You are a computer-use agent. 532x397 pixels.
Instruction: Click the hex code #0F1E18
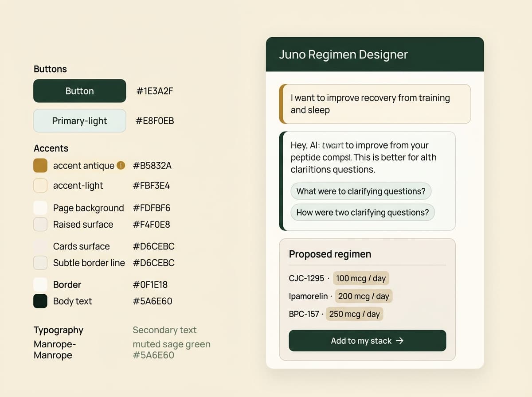pos(150,285)
